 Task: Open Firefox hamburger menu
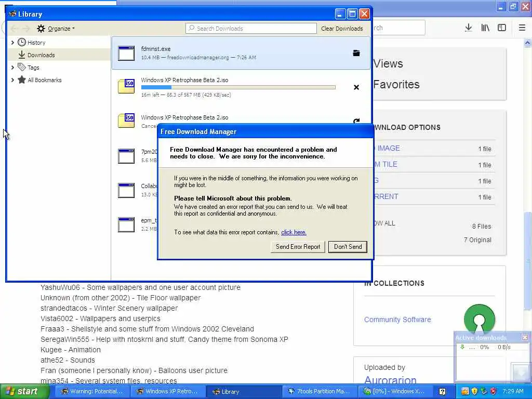(522, 28)
